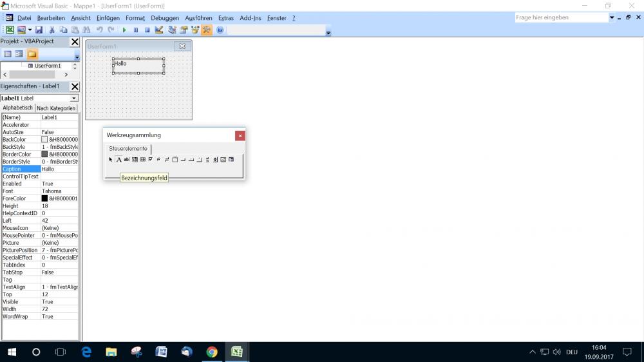This screenshot has height=362, width=644.
Task: Click the Save icon in the toolbar
Action: point(39,30)
